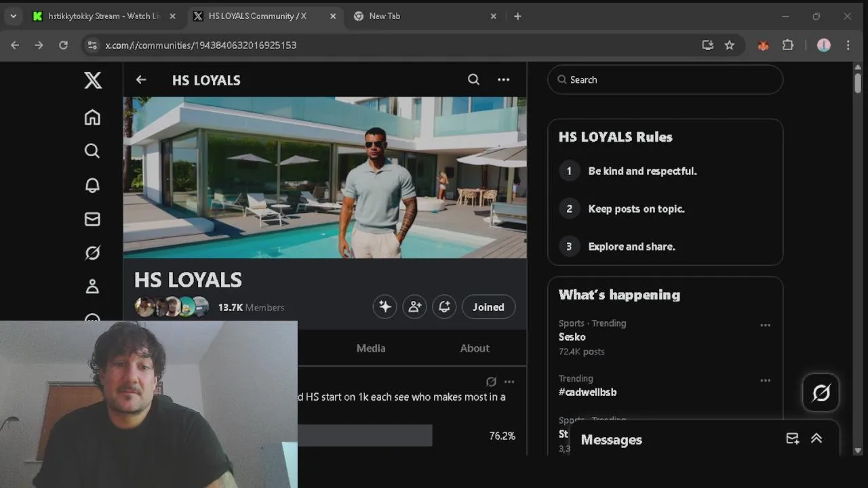The image size is (868, 488).
Task: Open the post's more options menu
Action: pos(509,382)
